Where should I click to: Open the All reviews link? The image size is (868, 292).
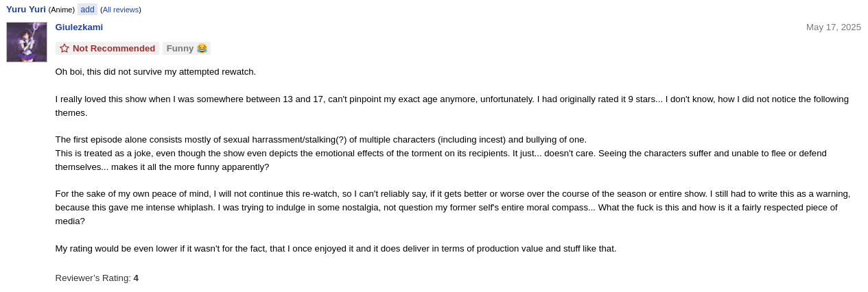121,10
